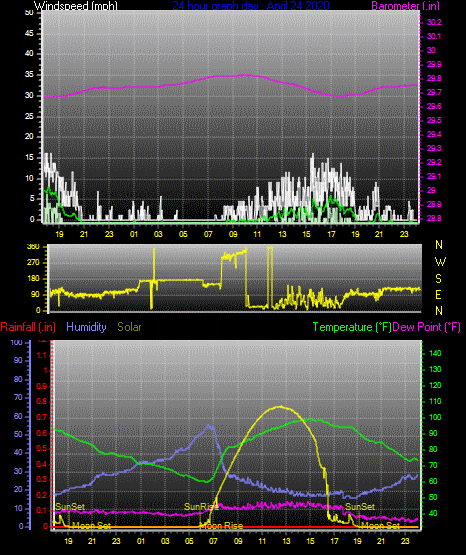Click the olive "Solar" legend label
Screen dimensions: 466x555
(x=129, y=327)
